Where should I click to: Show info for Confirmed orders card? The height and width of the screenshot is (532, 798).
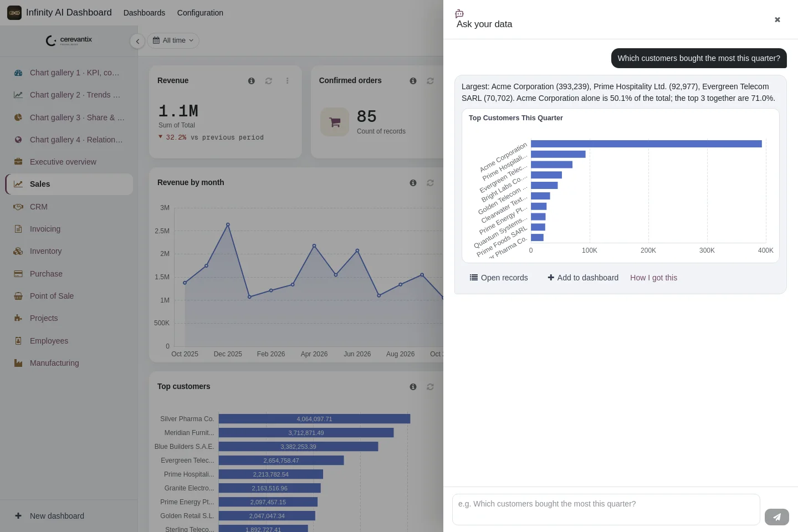[x=413, y=81]
